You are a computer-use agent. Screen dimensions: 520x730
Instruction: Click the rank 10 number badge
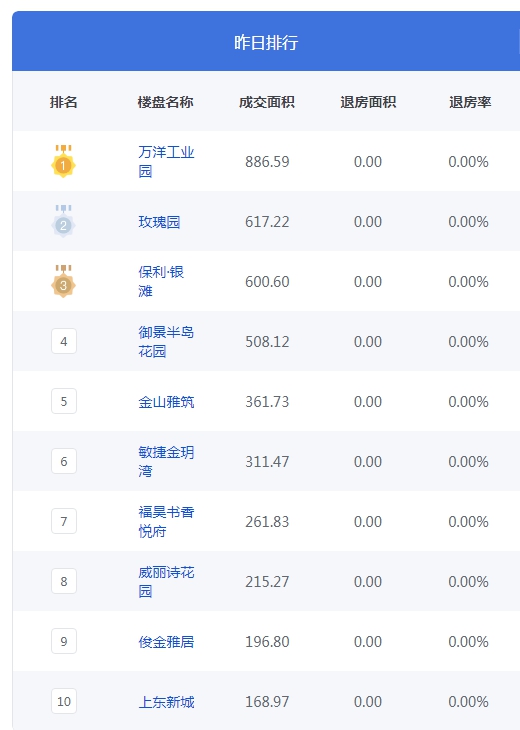click(64, 702)
